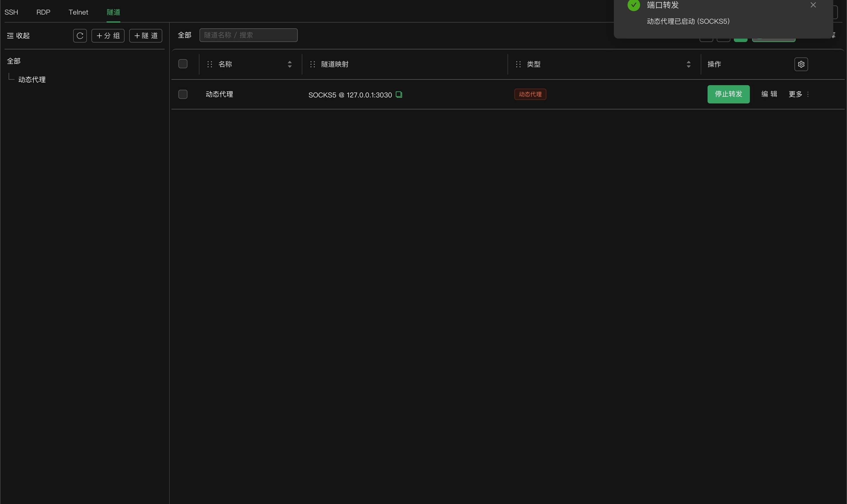Switch to the Telnet tab

coord(79,12)
